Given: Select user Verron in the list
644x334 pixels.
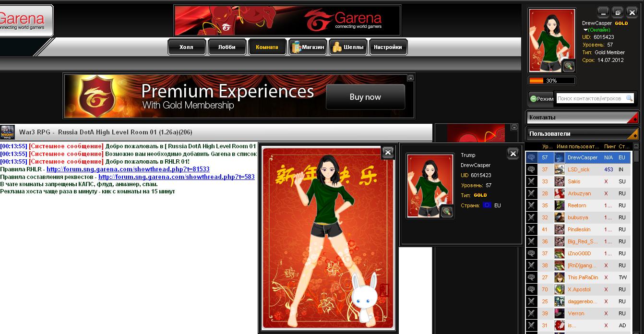Looking at the screenshot, I should pyautogui.click(x=579, y=313).
